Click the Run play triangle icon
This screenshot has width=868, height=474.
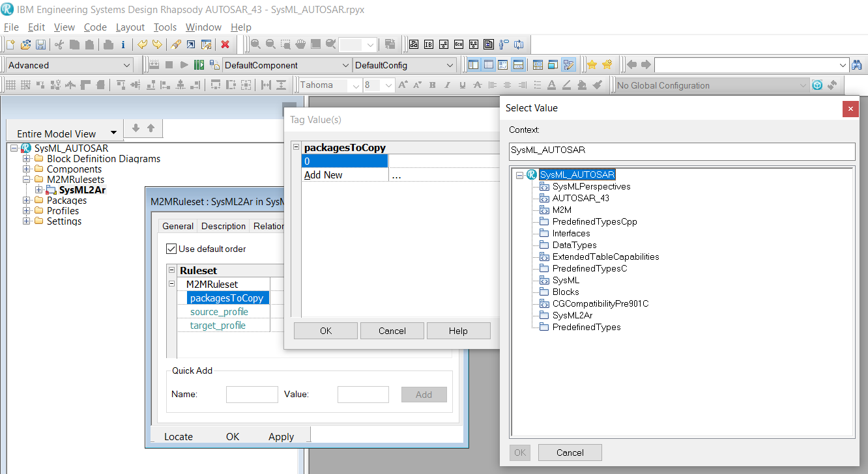(x=184, y=65)
